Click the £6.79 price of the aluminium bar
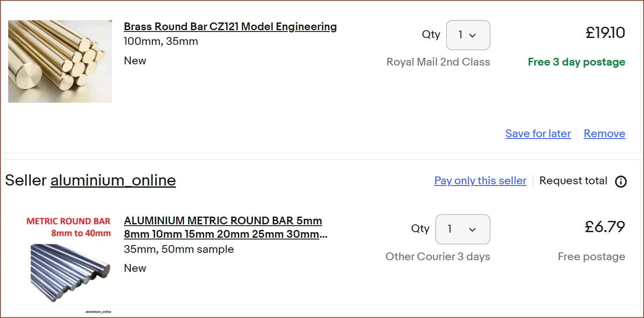The image size is (644, 318). pos(605,227)
